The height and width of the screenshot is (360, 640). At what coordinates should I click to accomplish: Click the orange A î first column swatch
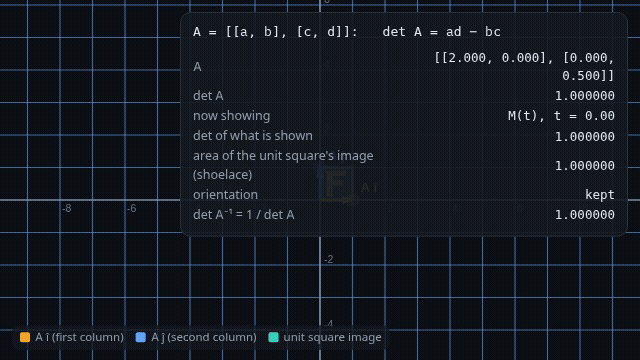click(25, 337)
